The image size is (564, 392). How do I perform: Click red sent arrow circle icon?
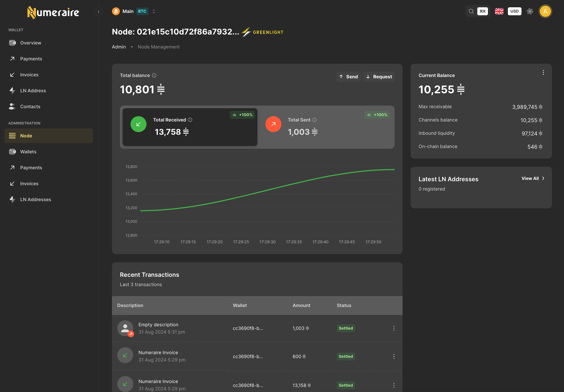pyautogui.click(x=273, y=124)
